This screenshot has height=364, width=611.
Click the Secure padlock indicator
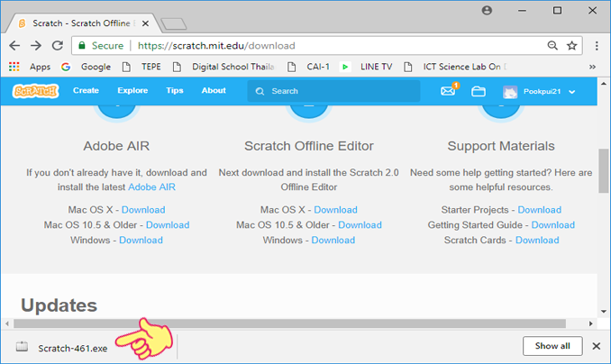[101, 46]
